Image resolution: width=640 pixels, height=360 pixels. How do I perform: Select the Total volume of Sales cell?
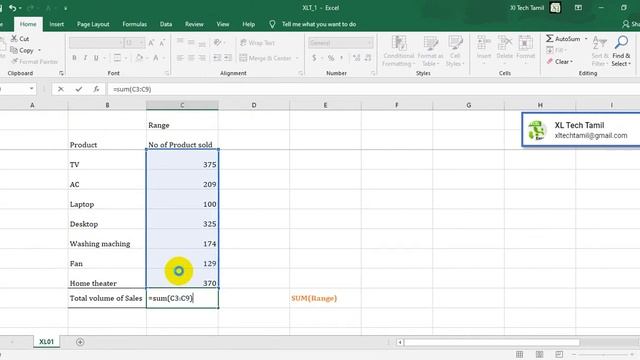(x=107, y=298)
